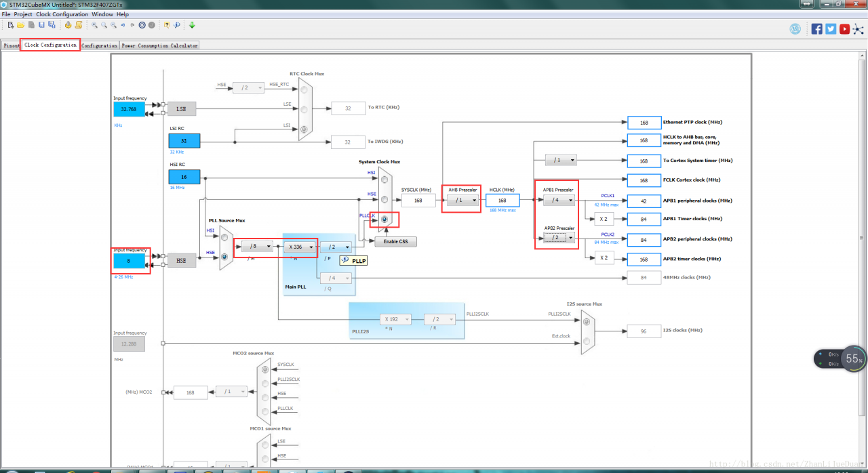Open the PLL /Q divider dropdown
The width and height of the screenshot is (868, 473).
pos(336,278)
